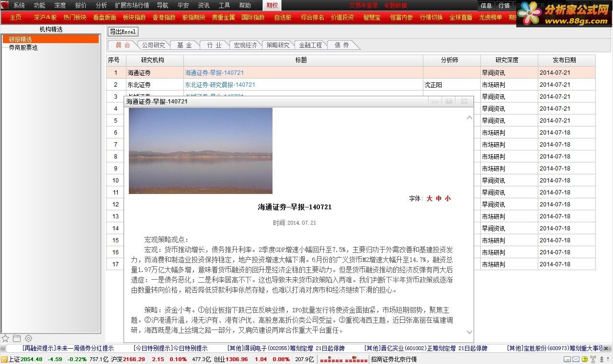Select 研报精选 in left tree
613x364 pixels.
pos(21,39)
